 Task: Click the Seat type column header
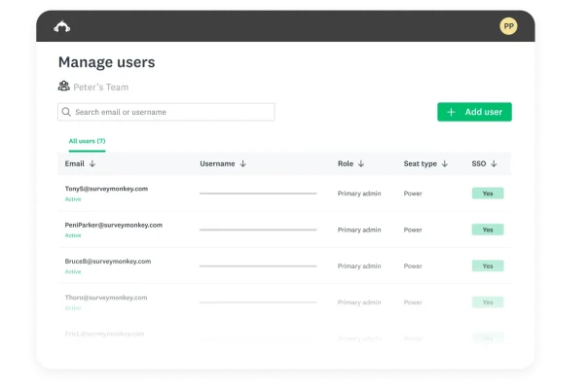[x=421, y=163]
